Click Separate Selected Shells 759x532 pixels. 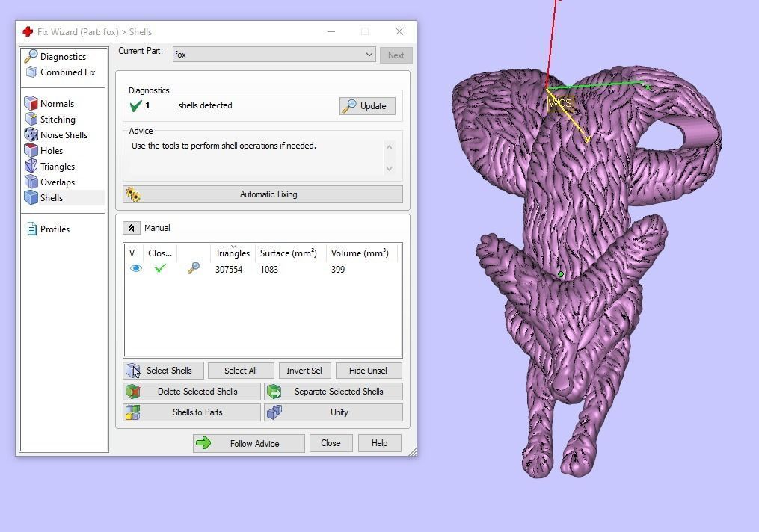tap(333, 392)
